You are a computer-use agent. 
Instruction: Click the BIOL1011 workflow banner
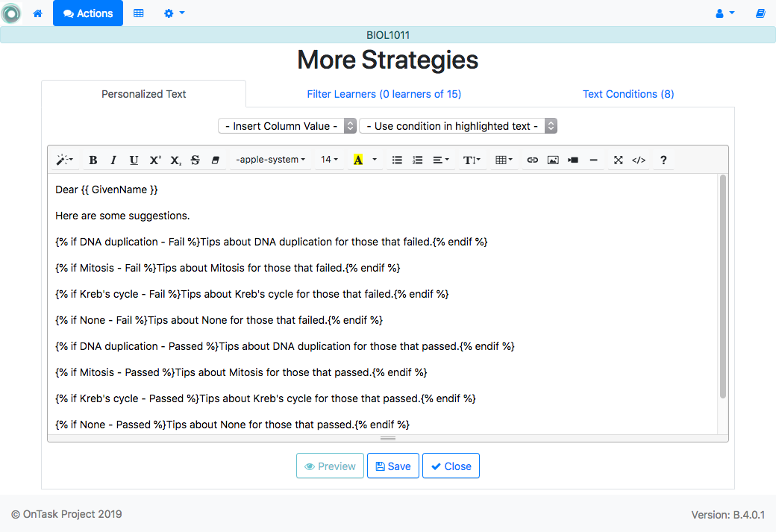tap(388, 35)
